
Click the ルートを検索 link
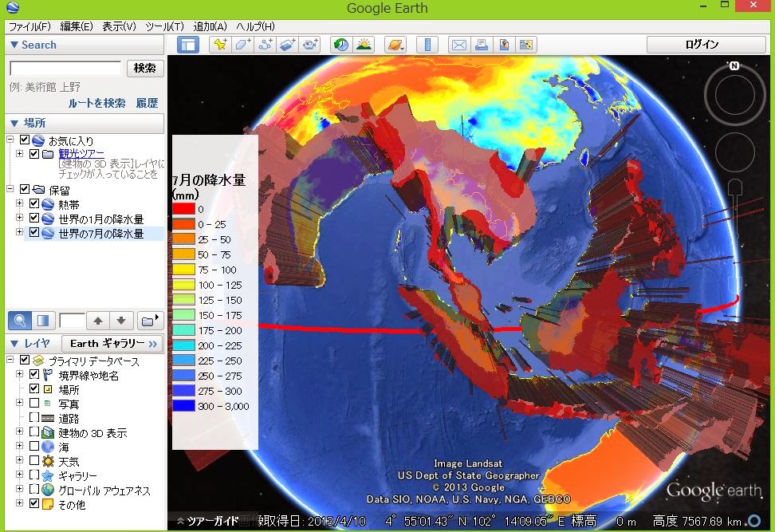(x=97, y=103)
